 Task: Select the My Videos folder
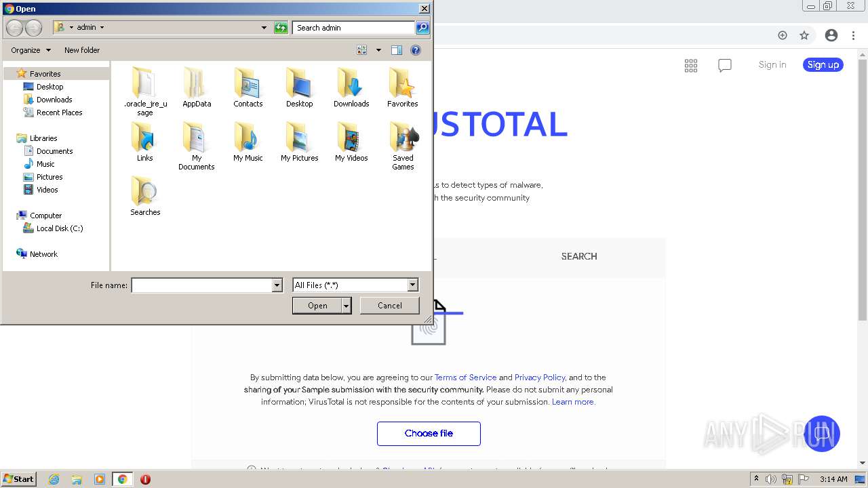[x=351, y=141]
